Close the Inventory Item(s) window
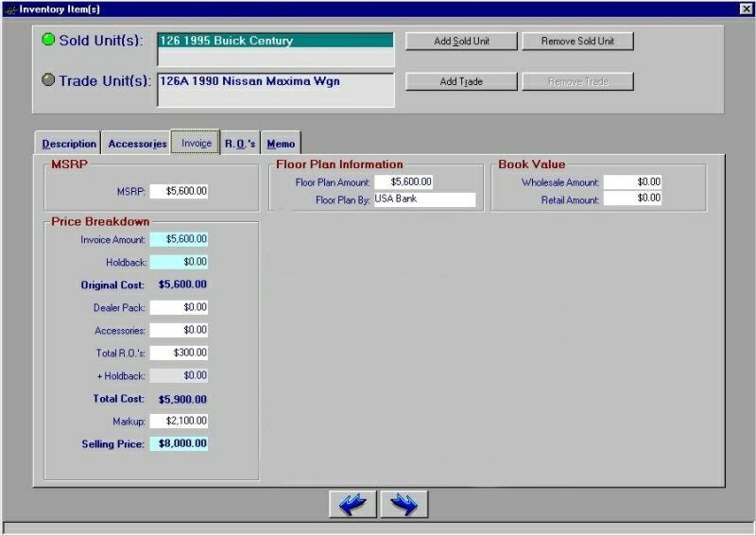This screenshot has height=536, width=756. pos(746,9)
